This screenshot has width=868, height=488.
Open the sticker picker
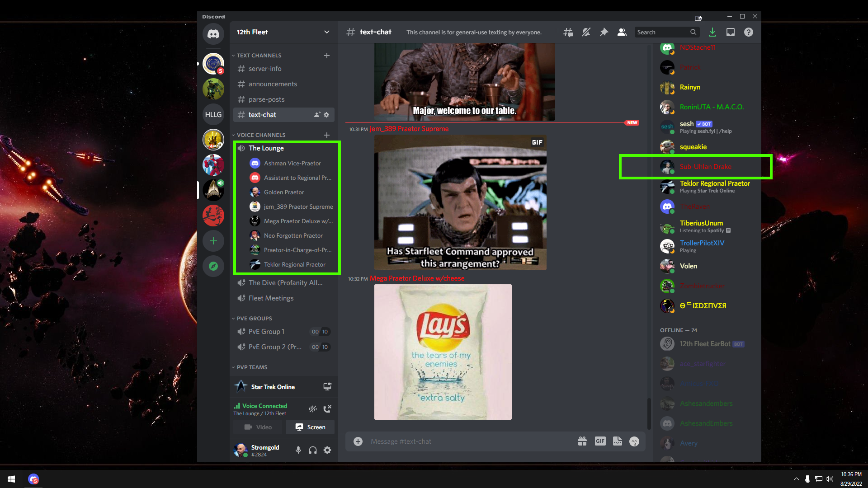(618, 441)
